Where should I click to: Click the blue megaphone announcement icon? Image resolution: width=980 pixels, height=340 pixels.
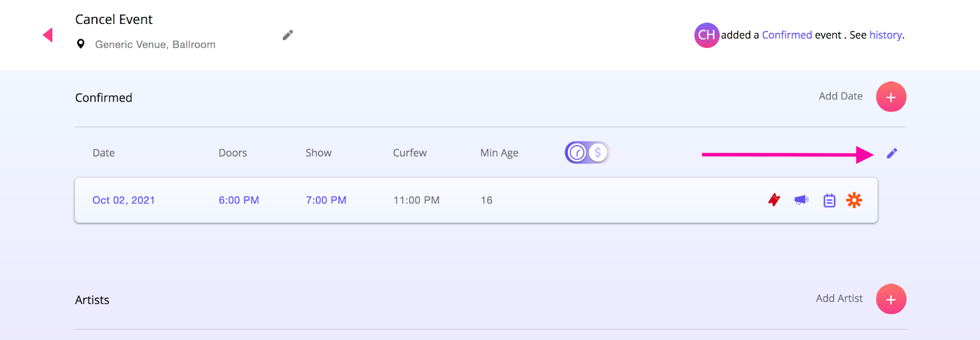coord(801,200)
